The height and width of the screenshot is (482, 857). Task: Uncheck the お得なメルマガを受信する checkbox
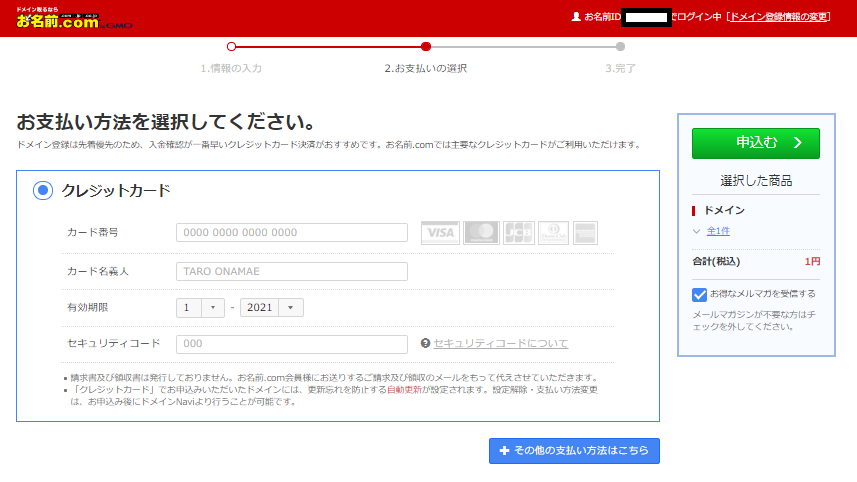(x=699, y=294)
